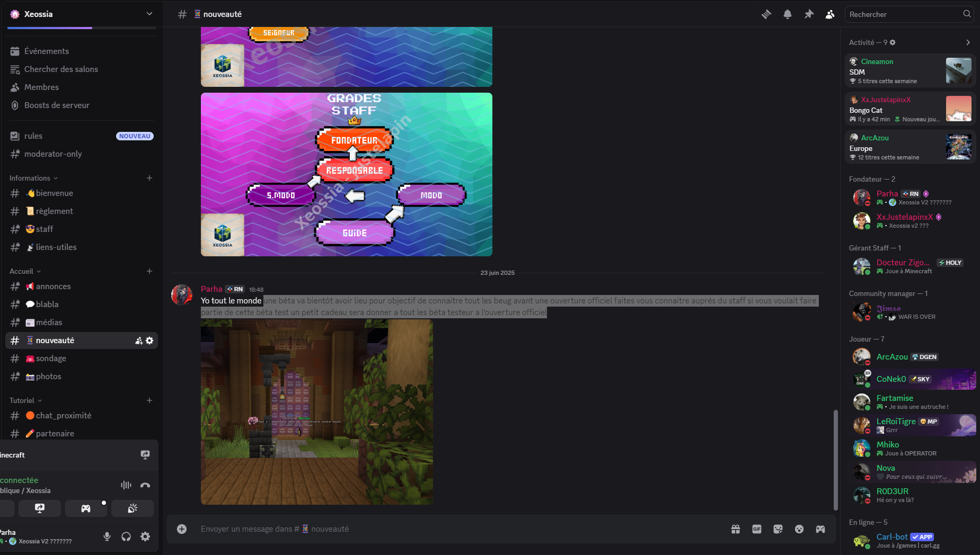Image resolution: width=980 pixels, height=555 pixels.
Task: Open Boosts de serveur
Action: 82,105
